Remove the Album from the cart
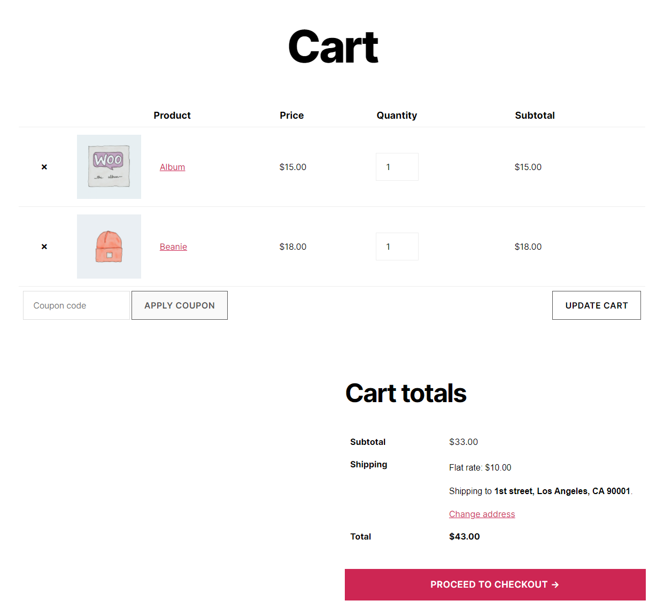 click(44, 167)
